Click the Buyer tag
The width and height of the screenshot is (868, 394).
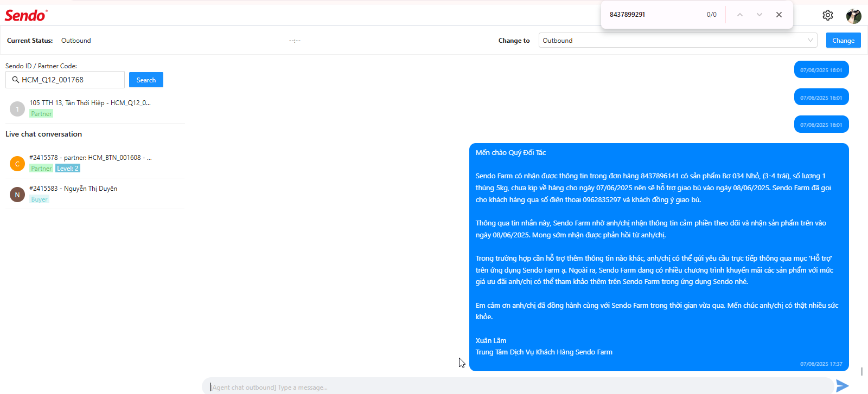click(x=39, y=199)
